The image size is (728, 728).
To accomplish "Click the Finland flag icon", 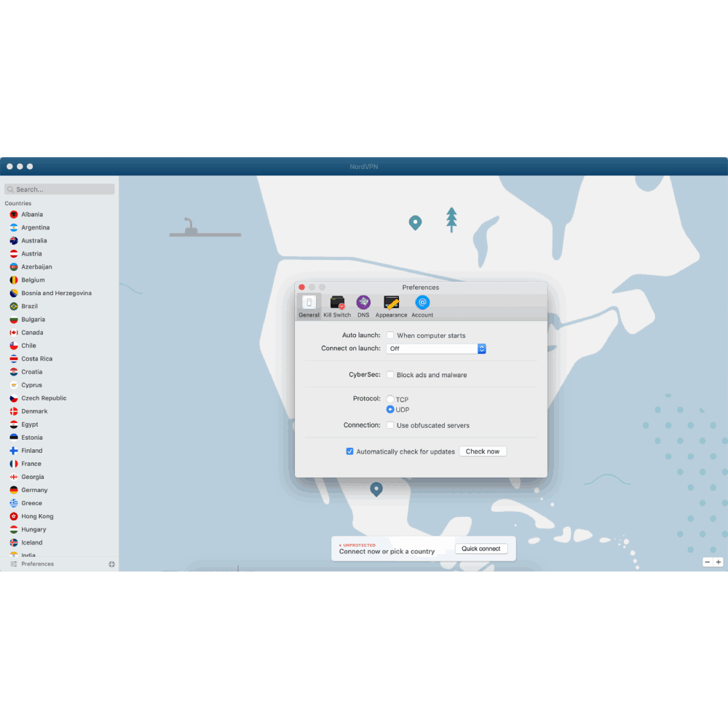I will [14, 451].
